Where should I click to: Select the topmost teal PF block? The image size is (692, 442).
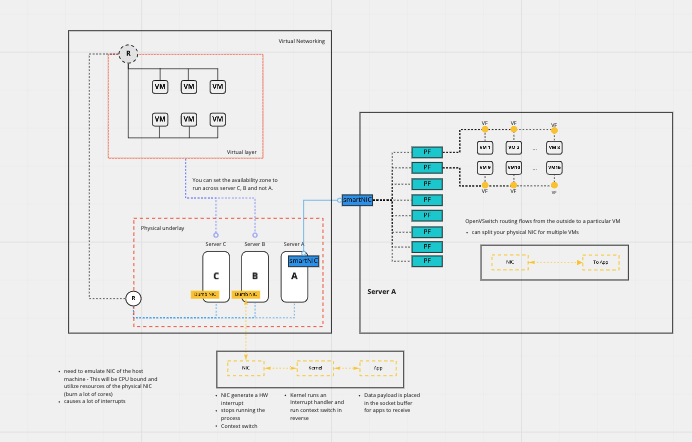[x=427, y=152]
